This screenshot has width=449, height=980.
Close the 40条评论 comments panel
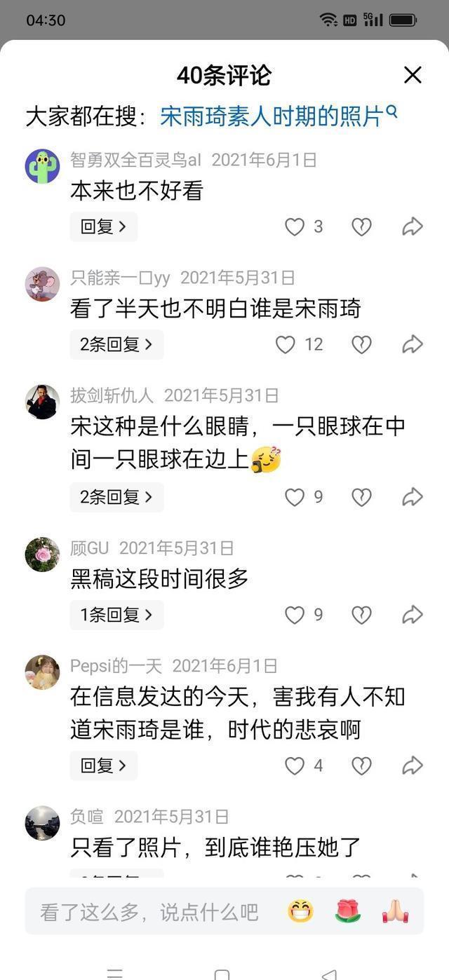click(x=413, y=75)
